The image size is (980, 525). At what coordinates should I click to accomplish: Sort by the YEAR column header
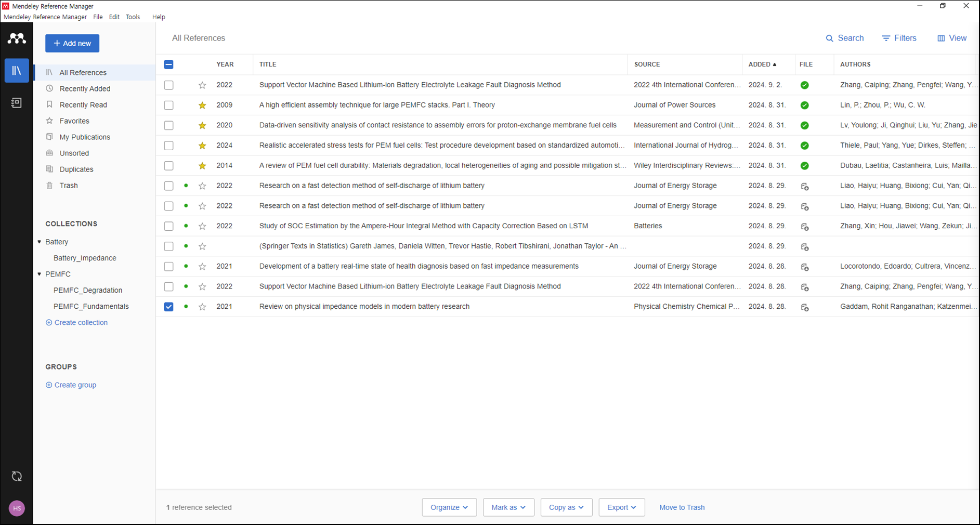(225, 64)
